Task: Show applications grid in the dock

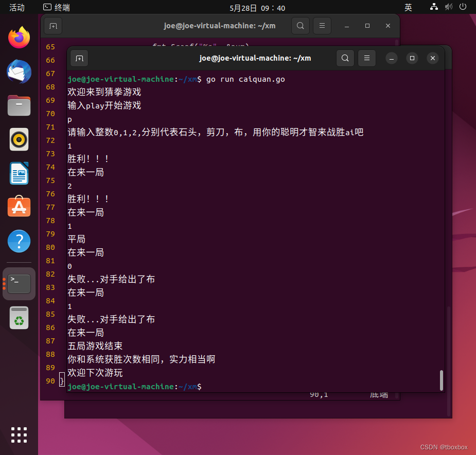Action: point(19,435)
